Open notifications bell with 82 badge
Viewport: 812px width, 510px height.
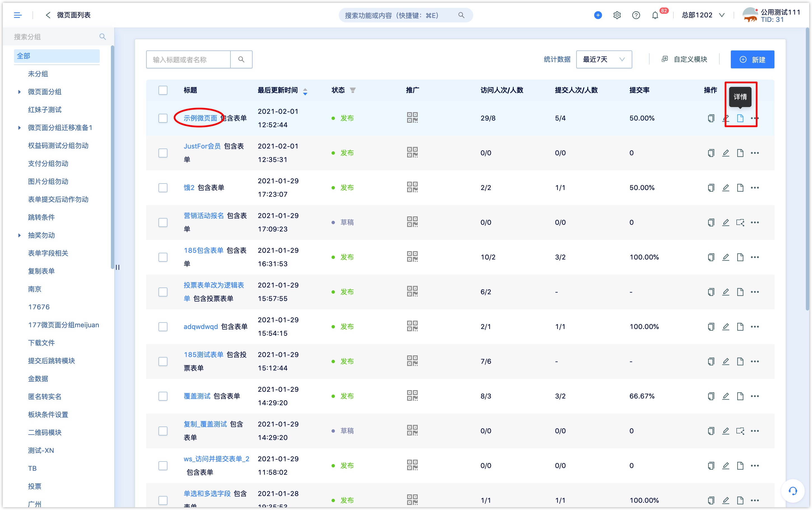[655, 15]
